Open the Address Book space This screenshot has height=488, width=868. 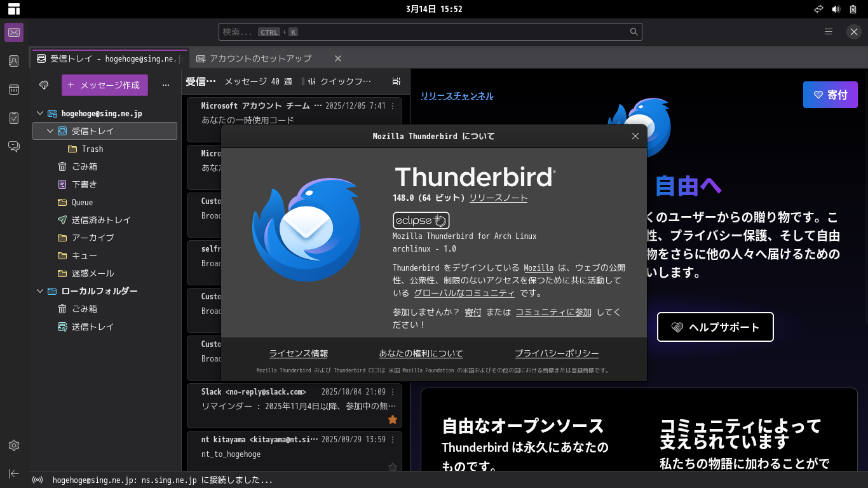click(x=14, y=61)
